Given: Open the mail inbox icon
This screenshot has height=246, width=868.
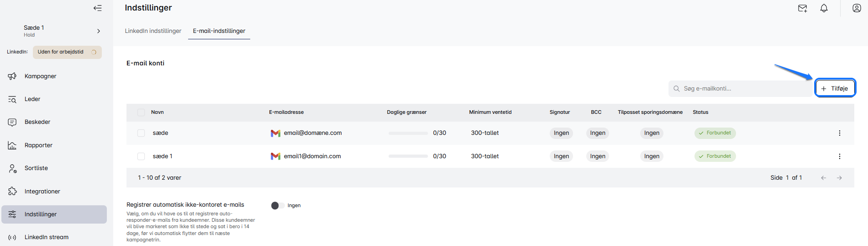Looking at the screenshot, I should point(802,8).
